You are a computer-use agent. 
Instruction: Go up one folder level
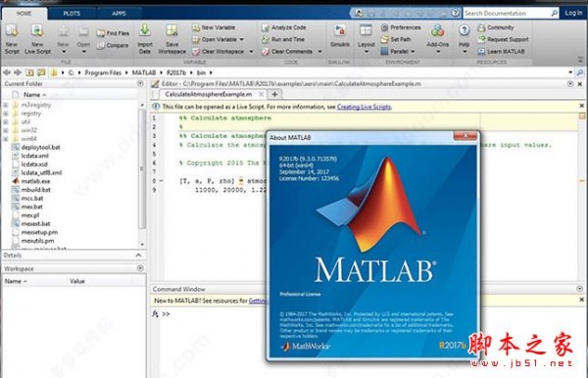(x=29, y=72)
